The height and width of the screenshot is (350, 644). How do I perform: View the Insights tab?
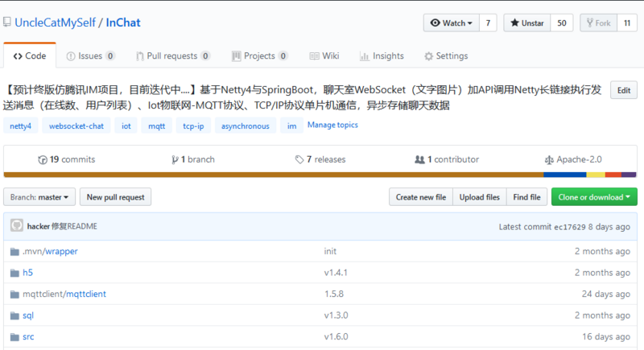pos(382,56)
